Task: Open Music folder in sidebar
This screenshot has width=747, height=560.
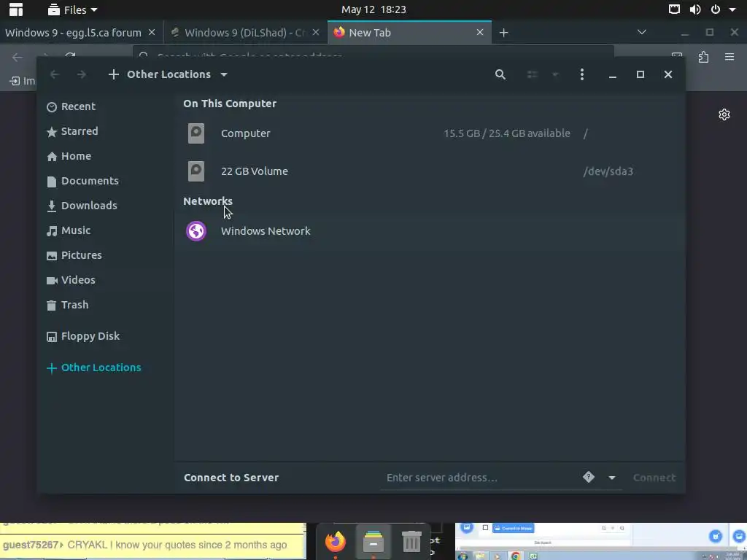Action: (69, 230)
